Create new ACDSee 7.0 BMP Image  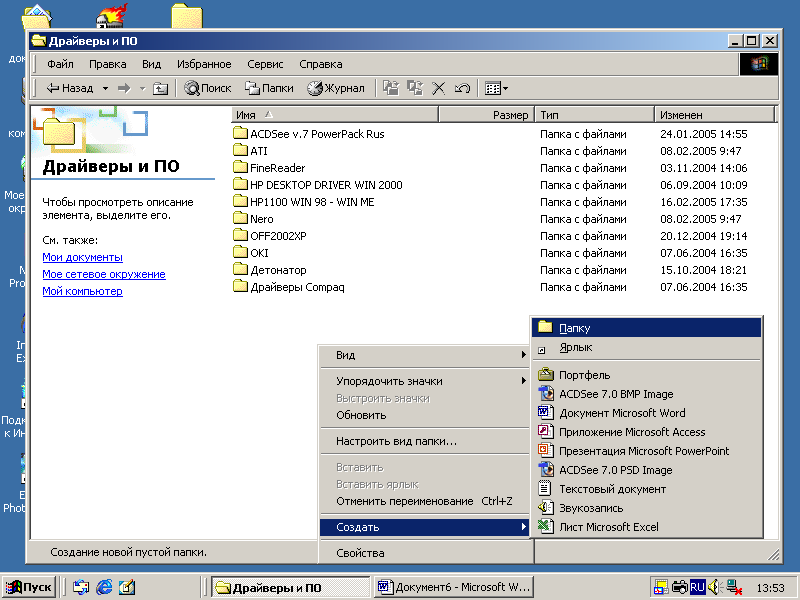pos(646,394)
